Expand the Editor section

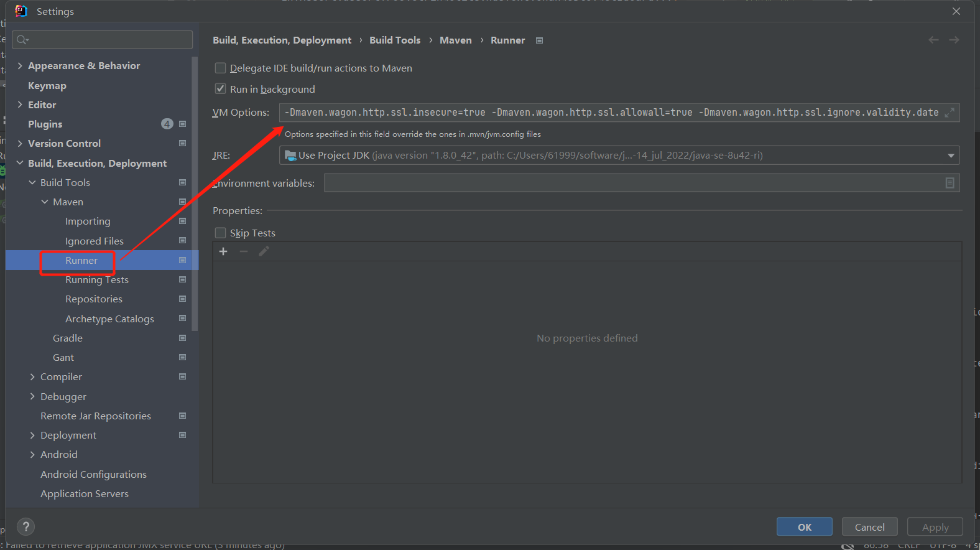click(x=20, y=105)
